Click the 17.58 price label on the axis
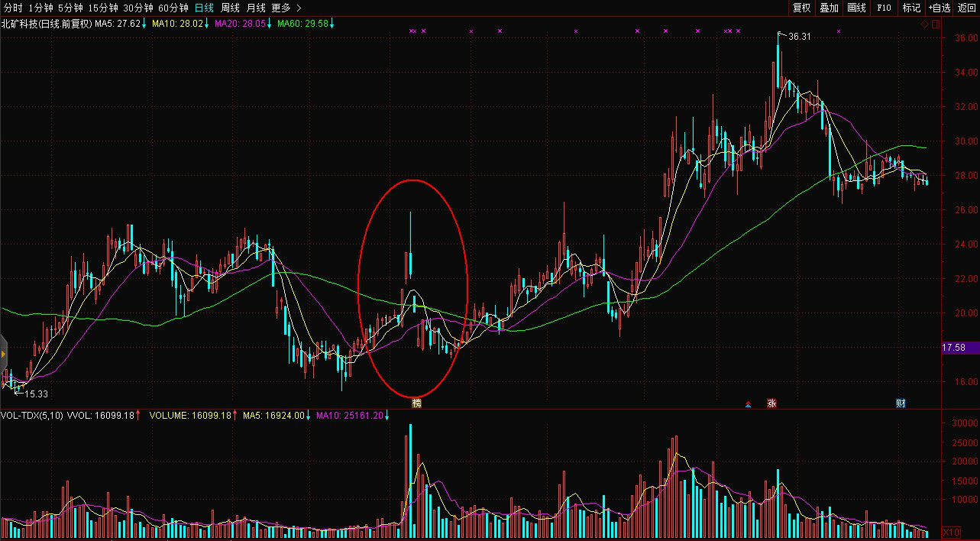Screen dimensions: 980x541 tap(954, 348)
